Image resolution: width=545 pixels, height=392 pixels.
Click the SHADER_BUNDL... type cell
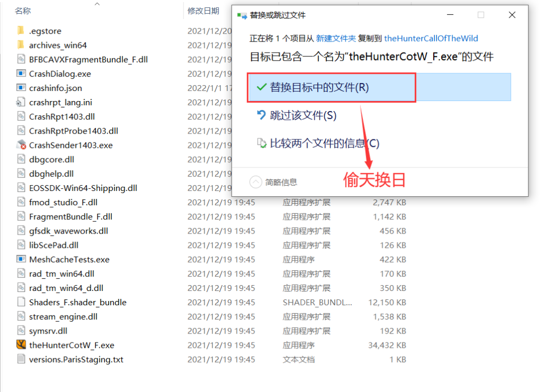click(x=317, y=302)
